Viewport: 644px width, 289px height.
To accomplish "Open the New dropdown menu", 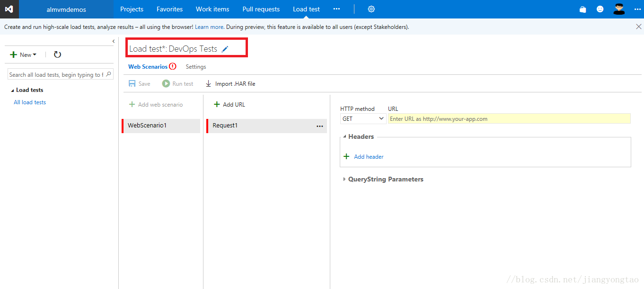I will tap(23, 54).
